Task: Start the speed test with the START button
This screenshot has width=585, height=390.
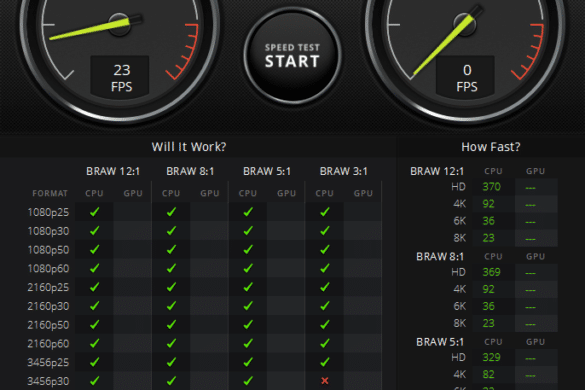Action: click(292, 55)
